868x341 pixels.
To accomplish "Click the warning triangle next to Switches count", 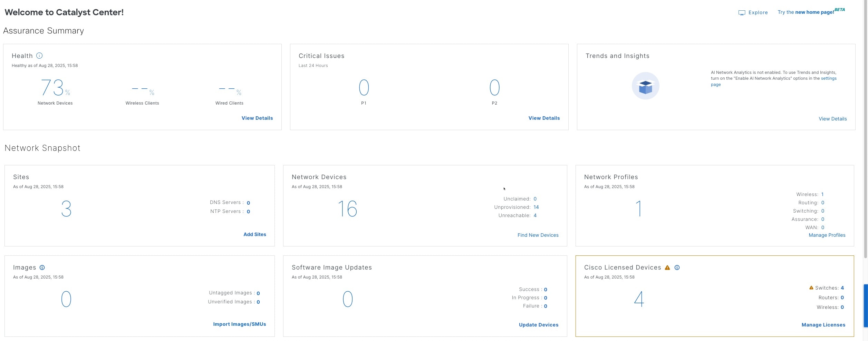I will coord(811,288).
